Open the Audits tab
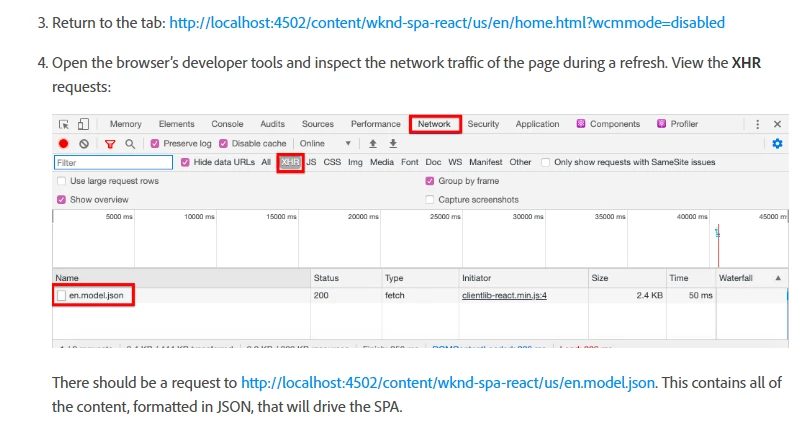Screen dimensions: 803x421 [272, 124]
